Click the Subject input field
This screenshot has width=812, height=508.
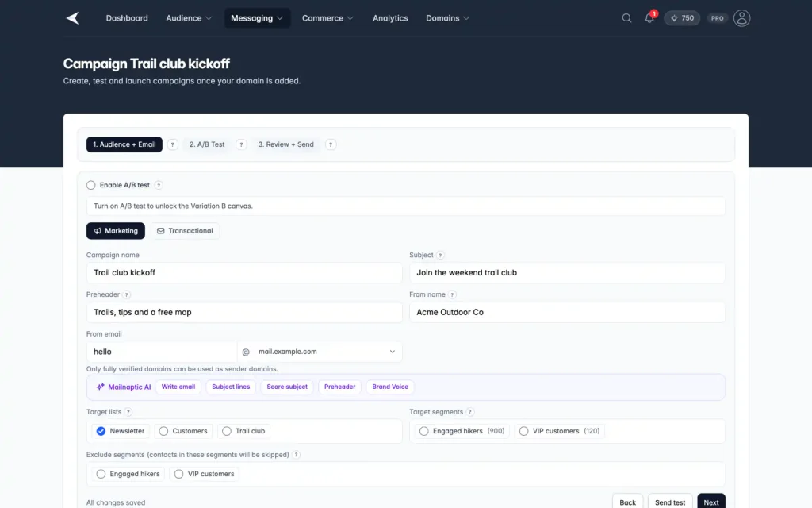(x=567, y=273)
